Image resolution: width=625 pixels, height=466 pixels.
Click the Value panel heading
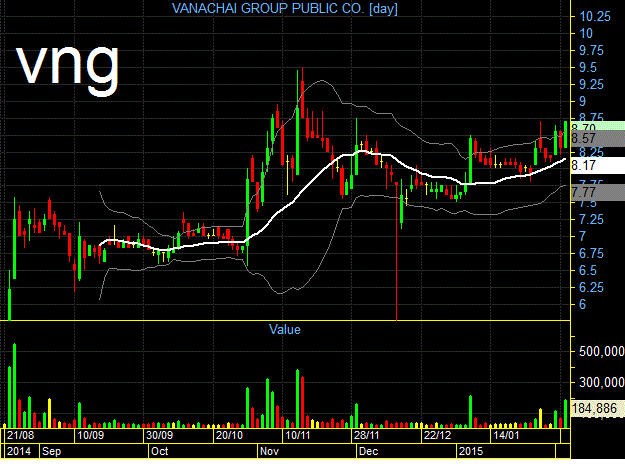pyautogui.click(x=285, y=330)
